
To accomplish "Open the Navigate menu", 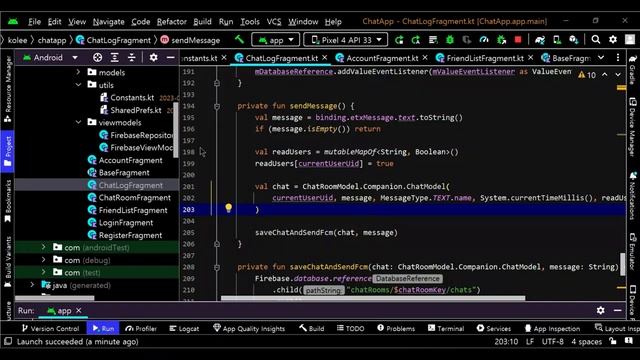I will point(108,22).
